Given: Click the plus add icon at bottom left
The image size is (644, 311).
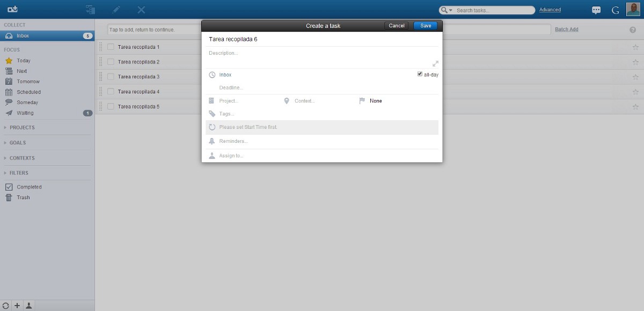Looking at the screenshot, I should pyautogui.click(x=17, y=306).
